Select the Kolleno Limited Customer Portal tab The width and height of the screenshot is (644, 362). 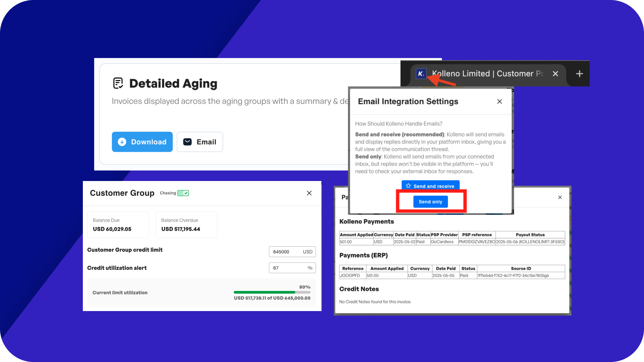tap(486, 74)
